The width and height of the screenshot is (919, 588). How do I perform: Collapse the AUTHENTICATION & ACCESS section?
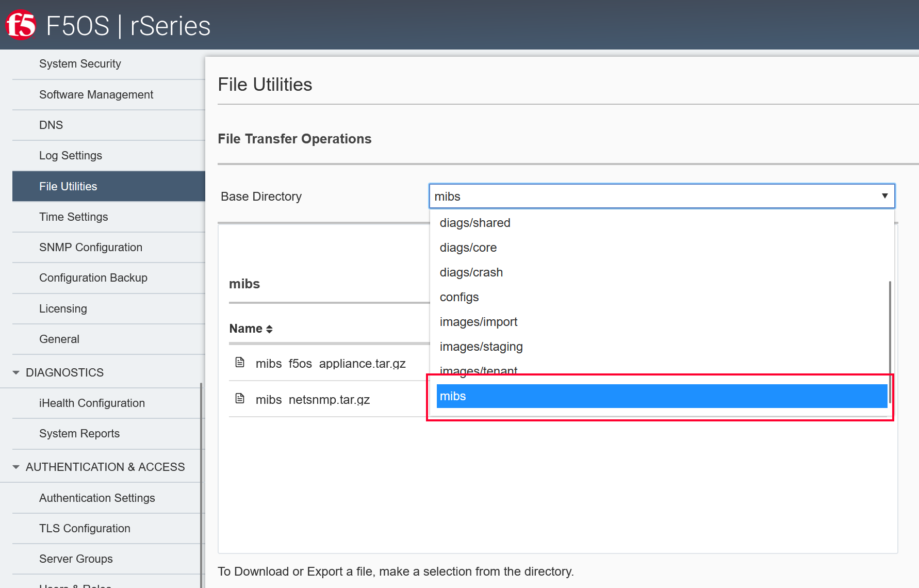pyautogui.click(x=16, y=467)
